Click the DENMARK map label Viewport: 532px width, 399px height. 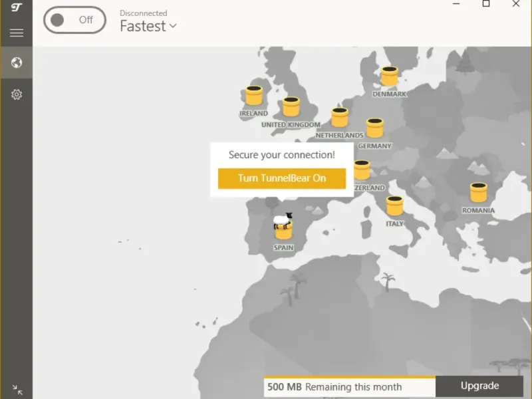390,94
